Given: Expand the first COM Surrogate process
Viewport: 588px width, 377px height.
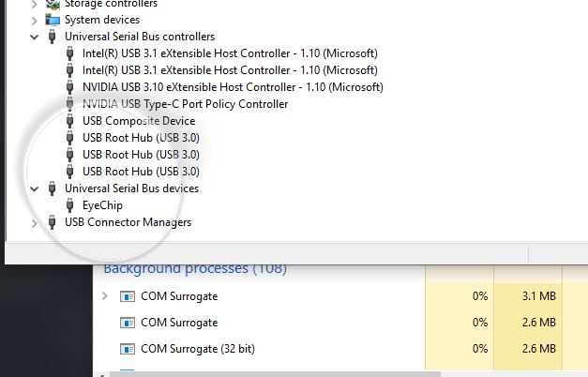Looking at the screenshot, I should pyautogui.click(x=104, y=296).
